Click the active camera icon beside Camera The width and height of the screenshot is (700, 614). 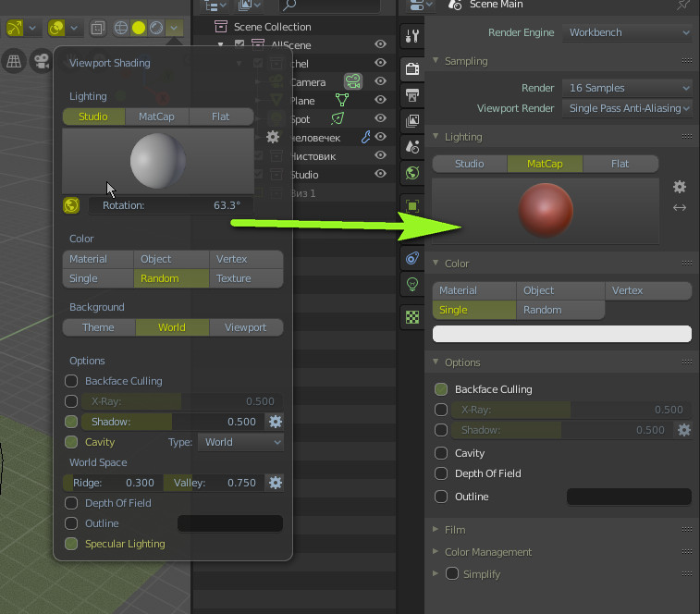352,81
